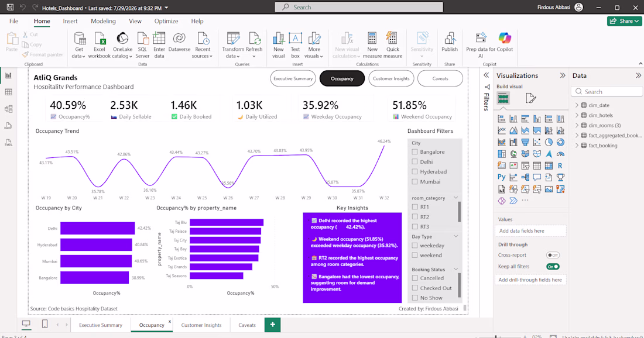Expand the Filters pane
This screenshot has width=644, height=338.
(487, 75)
